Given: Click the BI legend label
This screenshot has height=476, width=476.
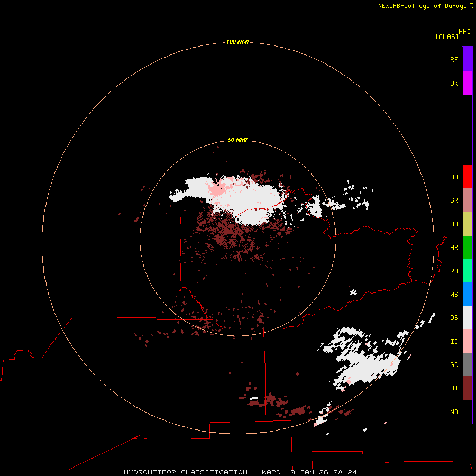Looking at the screenshot, I should [x=454, y=388].
